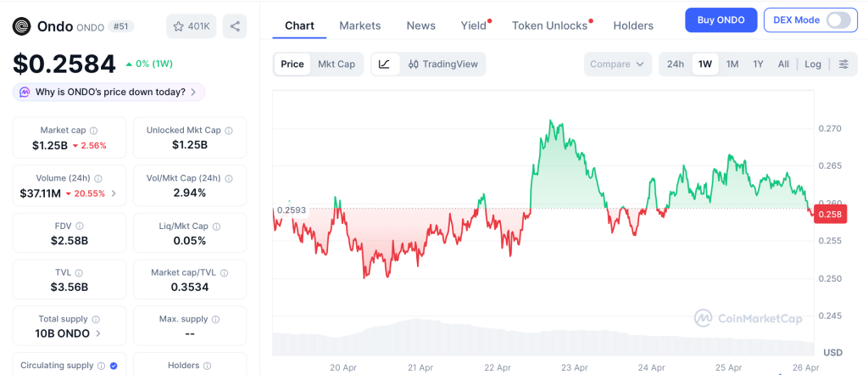Switch chart to TradingView mode

(442, 64)
